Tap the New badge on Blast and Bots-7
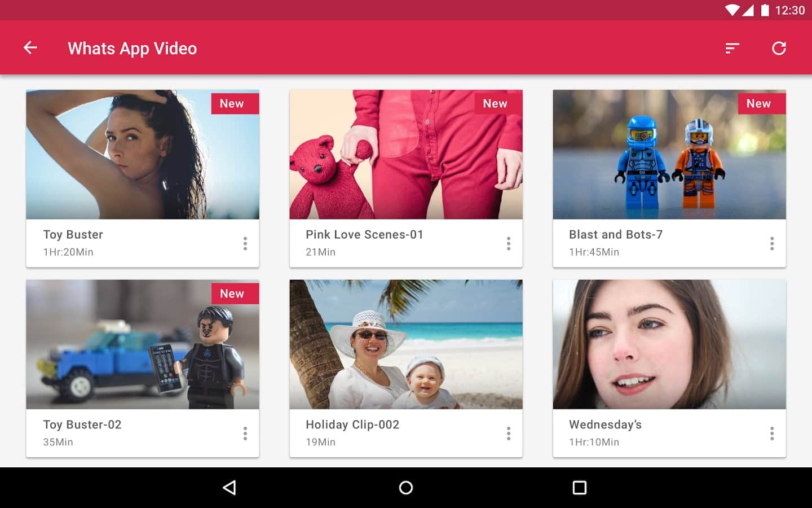 tap(758, 103)
